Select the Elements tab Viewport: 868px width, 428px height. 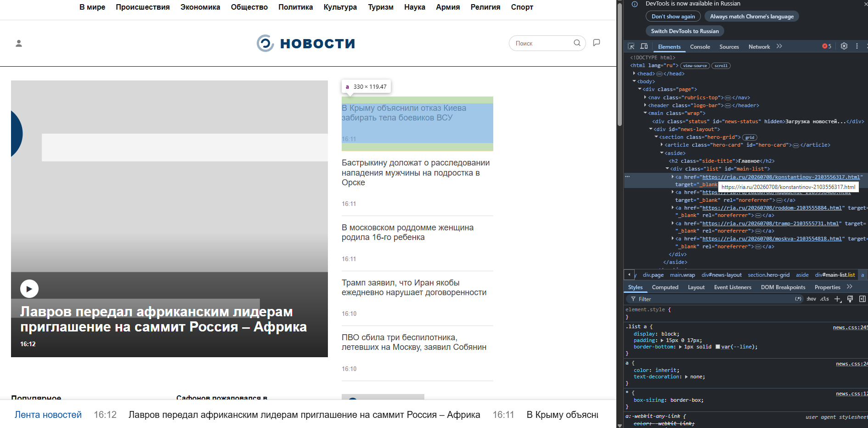[x=669, y=47]
